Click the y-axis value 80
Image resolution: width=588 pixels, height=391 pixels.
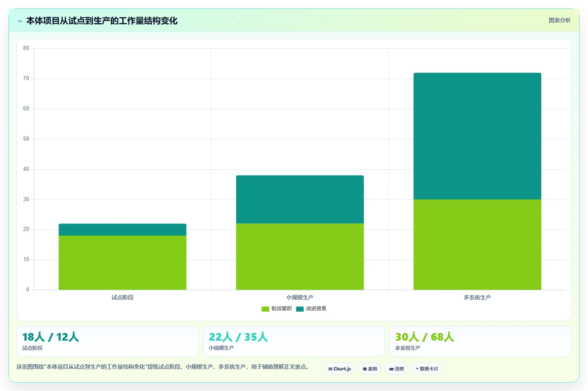point(26,48)
